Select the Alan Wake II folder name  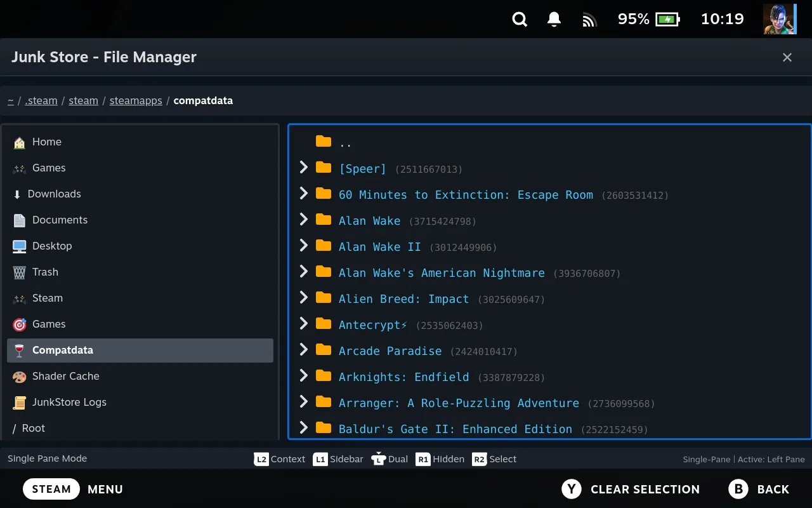click(x=379, y=247)
